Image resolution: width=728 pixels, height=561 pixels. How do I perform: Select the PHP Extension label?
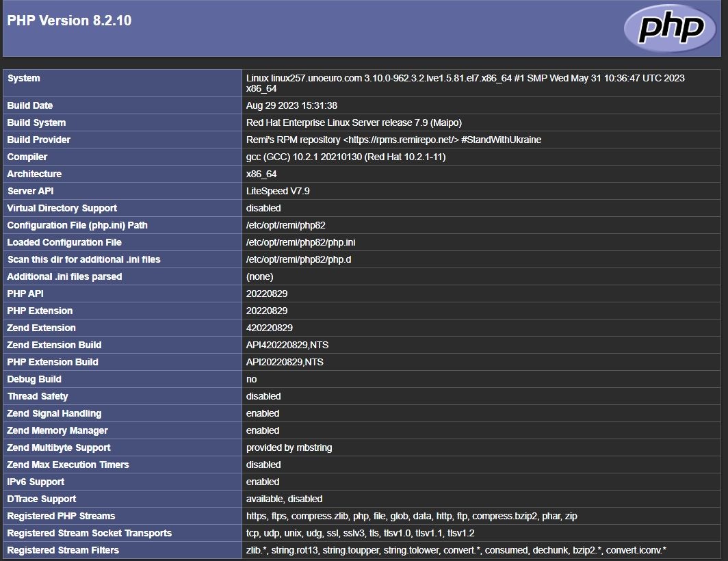(40, 311)
